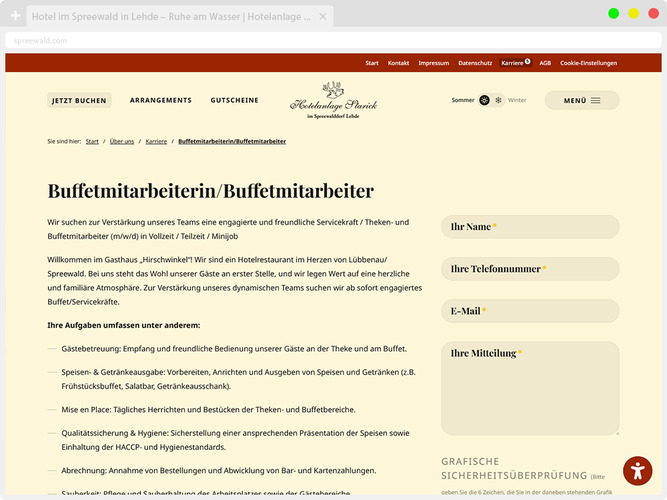Click the browser address bar
The width and height of the screenshot is (667, 500).
300,41
